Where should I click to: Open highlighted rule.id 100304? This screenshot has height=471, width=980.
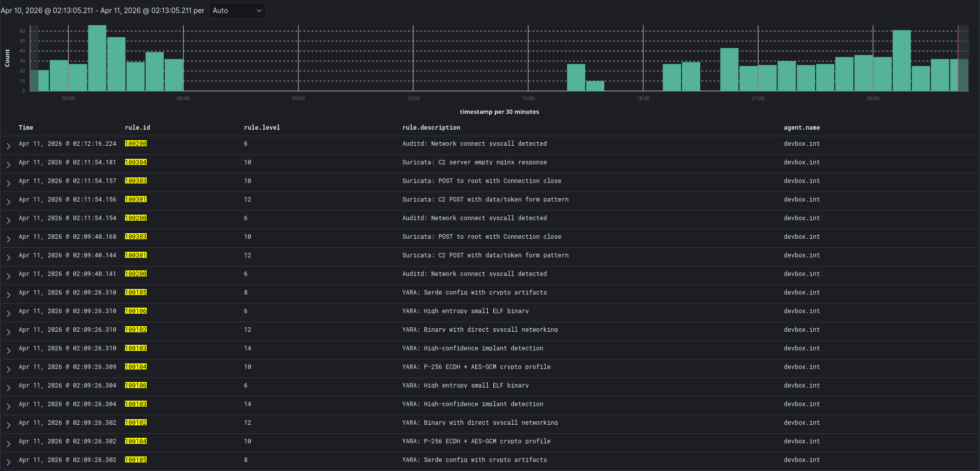click(x=136, y=162)
